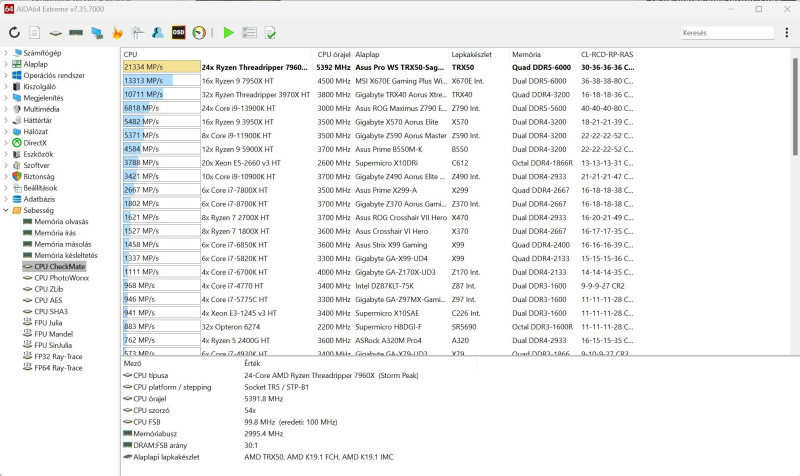This screenshot has width=800, height=476.
Task: Open the three-dot menu in toolbar
Action: pos(787,33)
